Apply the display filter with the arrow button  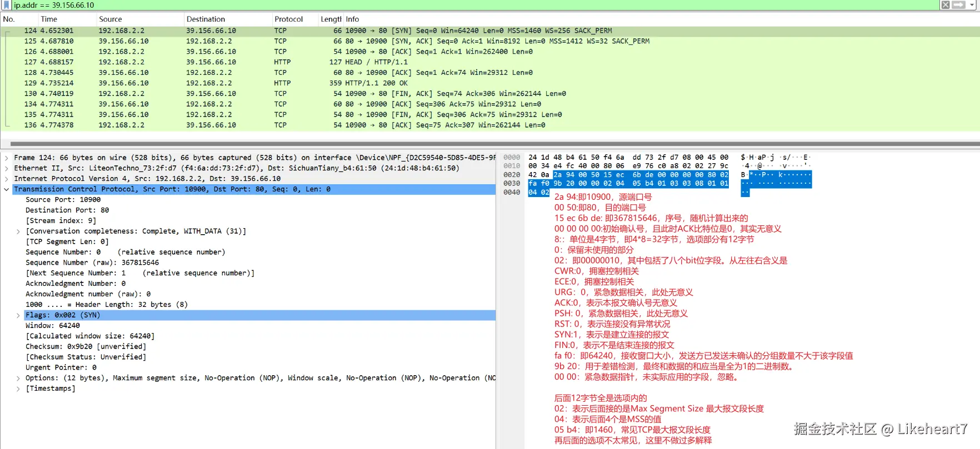pyautogui.click(x=958, y=5)
